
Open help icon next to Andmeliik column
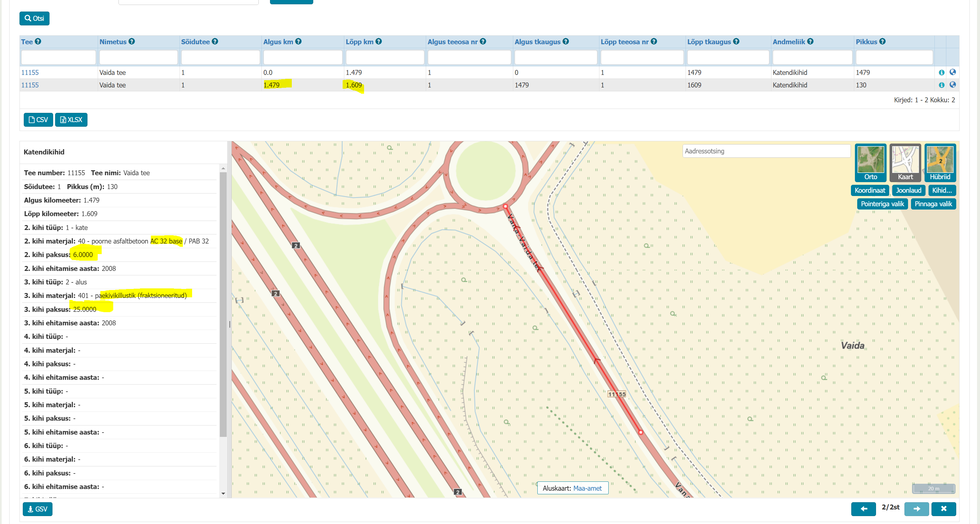810,42
